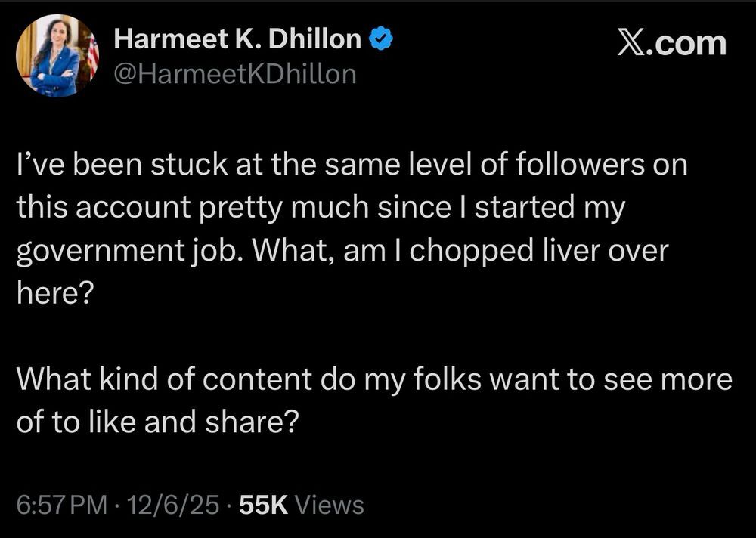The width and height of the screenshot is (756, 538).
Task: Click the Views label
Action: (x=329, y=504)
